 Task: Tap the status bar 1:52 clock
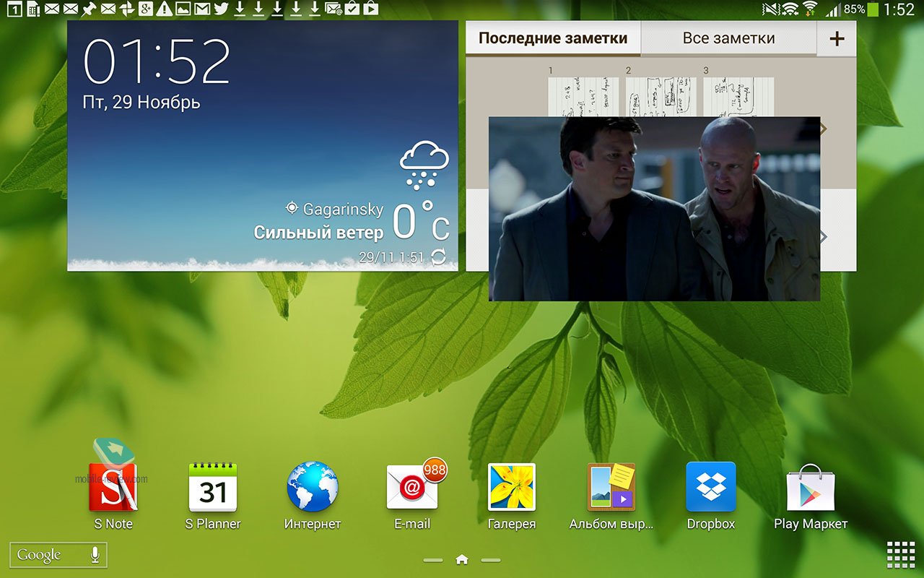pyautogui.click(x=899, y=9)
